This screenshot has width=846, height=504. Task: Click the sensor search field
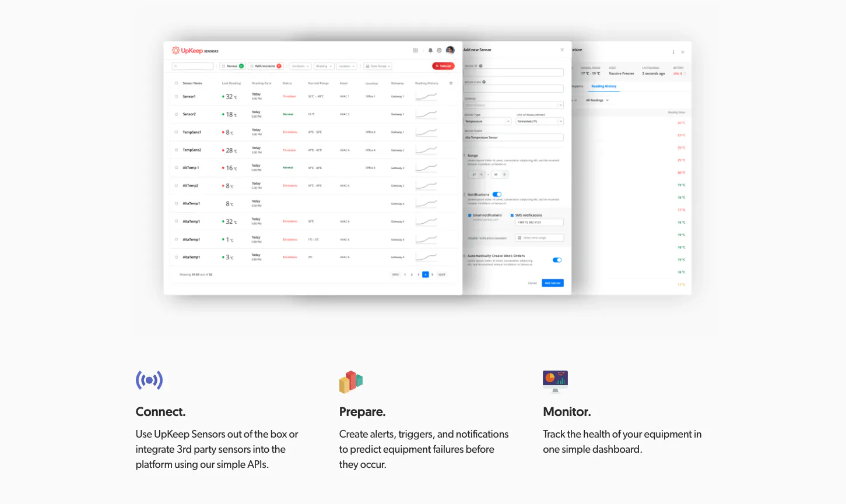click(192, 66)
